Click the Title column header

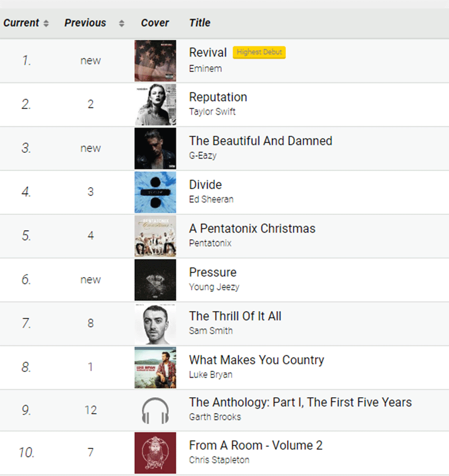click(200, 23)
